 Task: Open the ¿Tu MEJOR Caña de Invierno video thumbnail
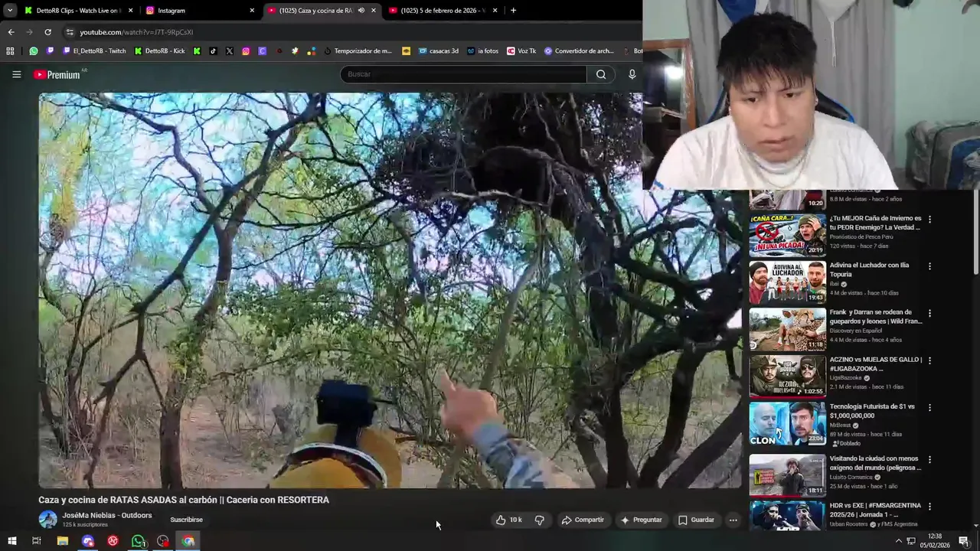coord(787,236)
